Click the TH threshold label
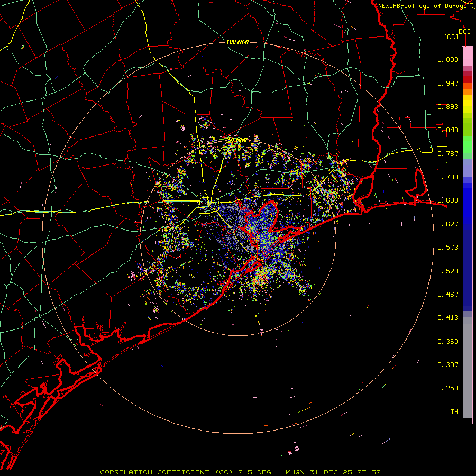This screenshot has width=476, height=476. (x=454, y=412)
